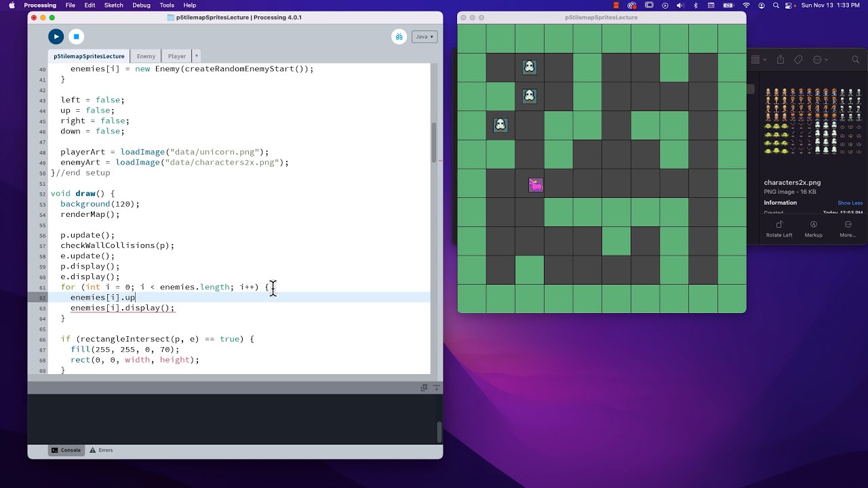Click the screen recording icon in menu bar
Viewport: 868px width, 488px height.
coord(633,5)
